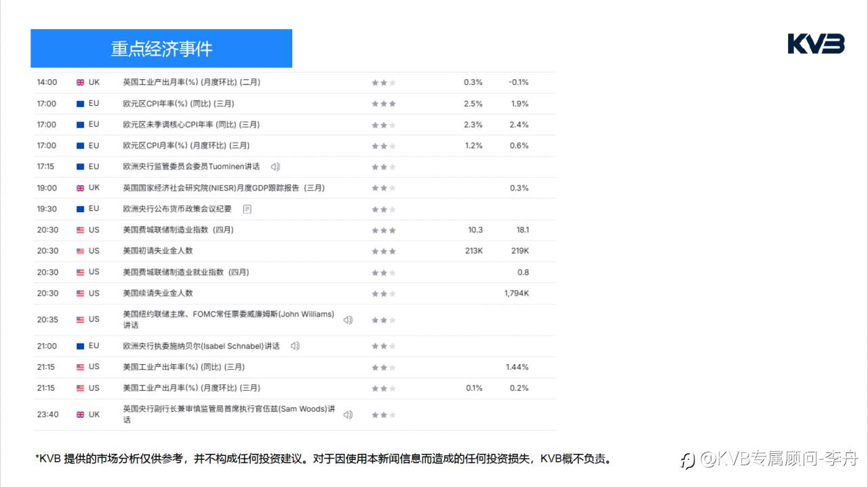The image size is (868, 487).
Task: Click the Kuaishou logo in the watermark
Action: [x=686, y=459]
